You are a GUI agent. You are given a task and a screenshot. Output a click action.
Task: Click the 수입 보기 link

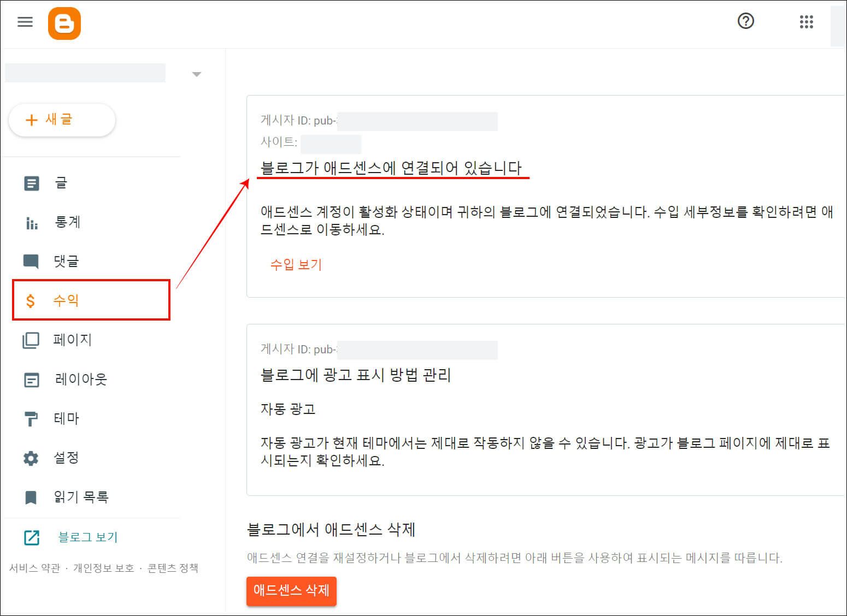[x=296, y=265]
